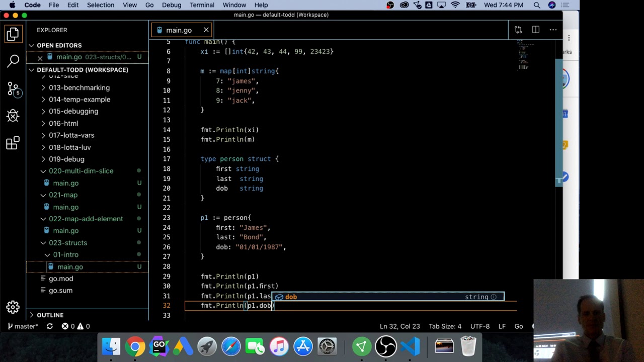
Task: Close the main.go editor tab
Action: tap(206, 30)
